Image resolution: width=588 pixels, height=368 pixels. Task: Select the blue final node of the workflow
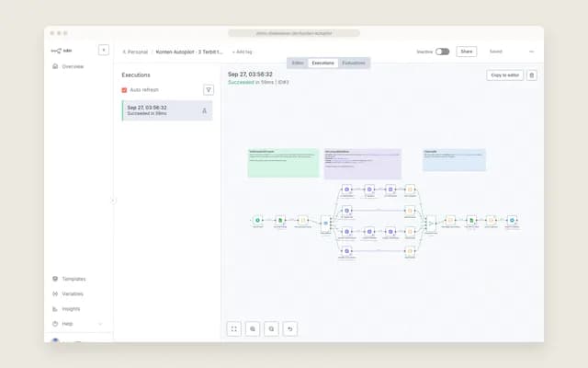pyautogui.click(x=513, y=220)
